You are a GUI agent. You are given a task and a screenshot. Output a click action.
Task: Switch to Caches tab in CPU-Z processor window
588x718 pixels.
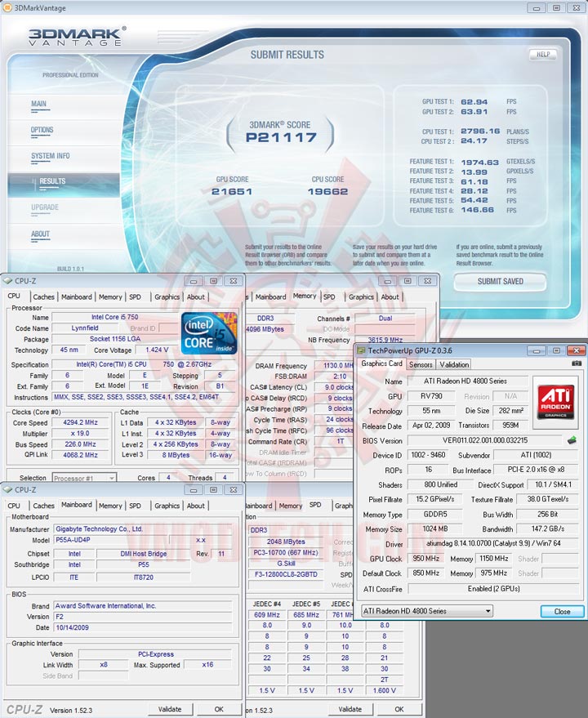(x=43, y=297)
